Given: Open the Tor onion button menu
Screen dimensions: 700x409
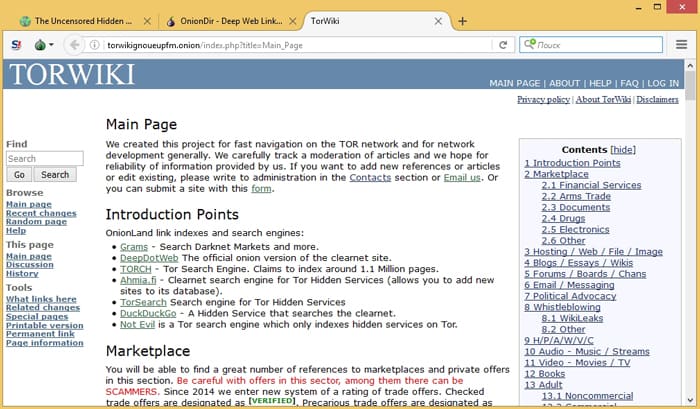Looking at the screenshot, I should click(41, 45).
